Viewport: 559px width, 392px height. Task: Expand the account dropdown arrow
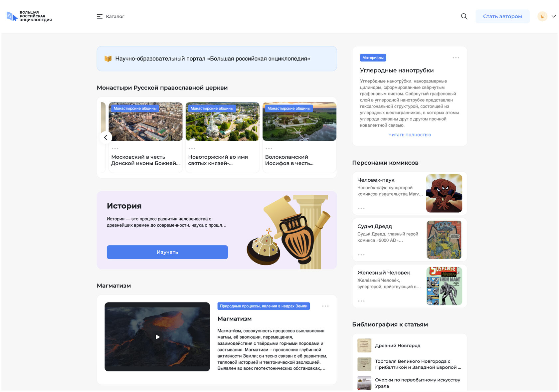tap(554, 16)
